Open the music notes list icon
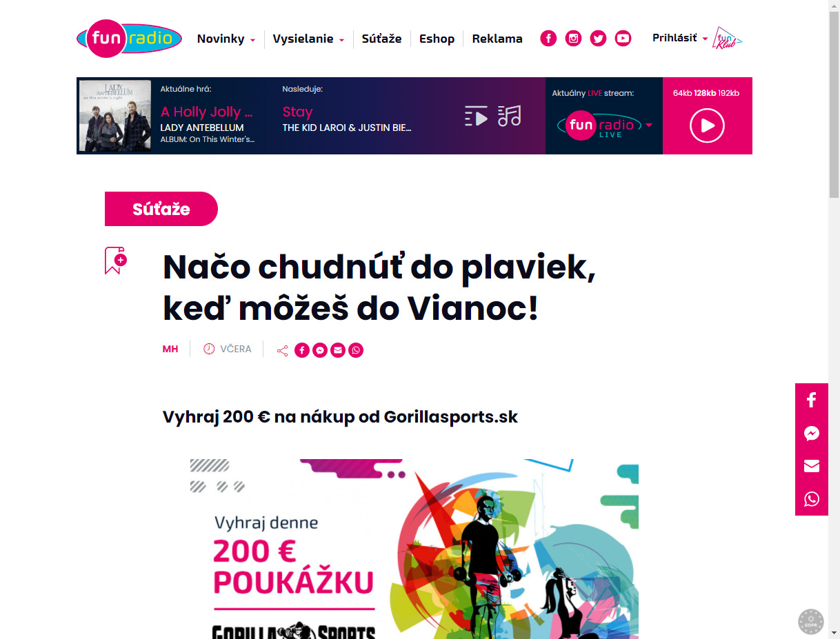The height and width of the screenshot is (639, 840). 510,116
